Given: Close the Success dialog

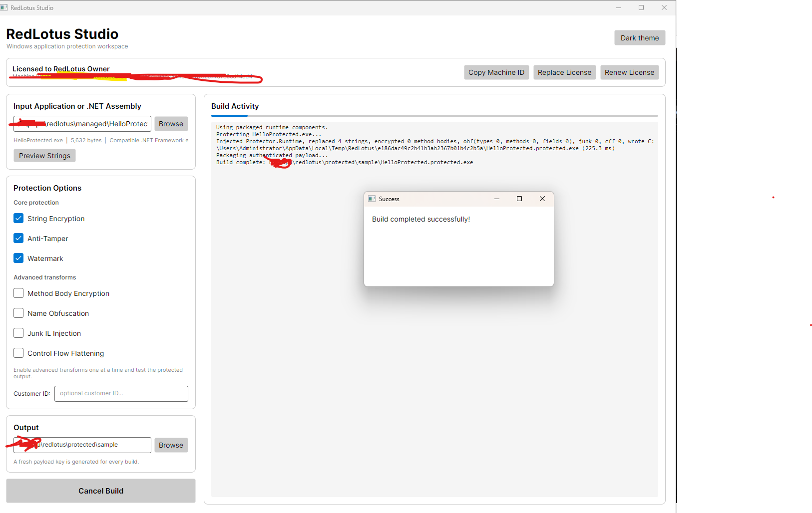Looking at the screenshot, I should [x=542, y=199].
